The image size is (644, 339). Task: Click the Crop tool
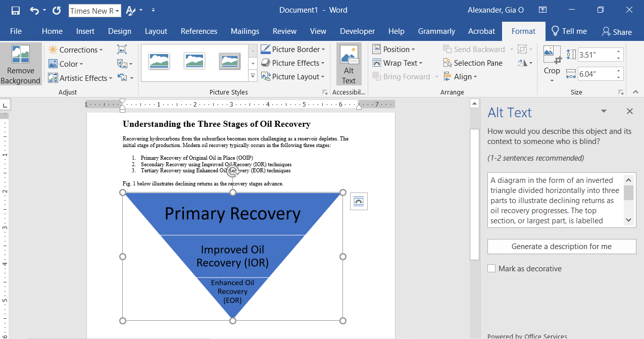click(x=552, y=63)
